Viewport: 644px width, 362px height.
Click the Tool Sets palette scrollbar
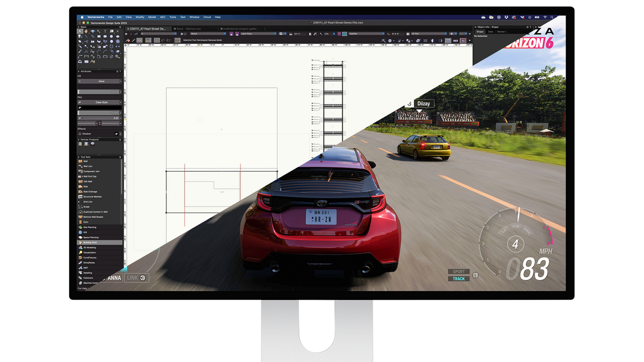coord(122,176)
